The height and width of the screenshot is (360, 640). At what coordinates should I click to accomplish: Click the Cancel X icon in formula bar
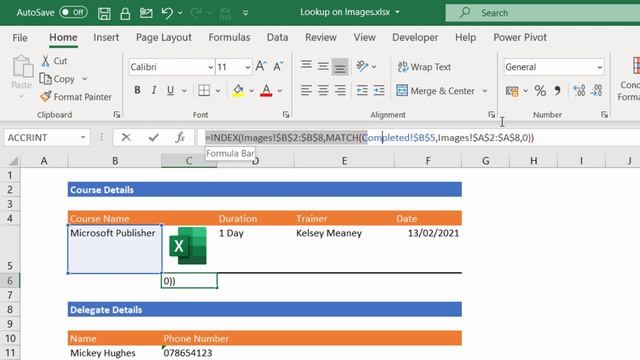click(x=126, y=138)
